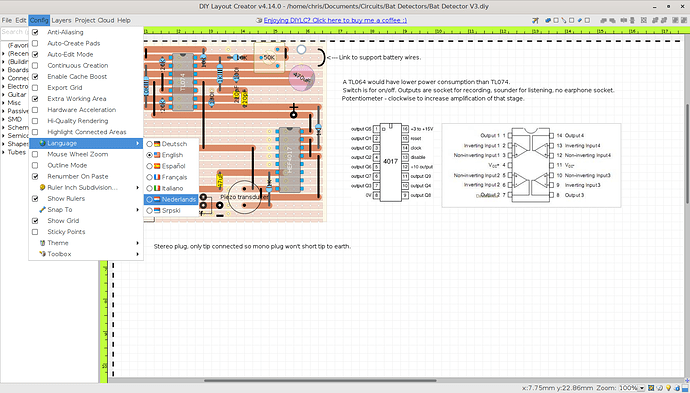Click the Ruler Inch Subdivision menu icon
This screenshot has width=690, height=393.
click(x=42, y=187)
